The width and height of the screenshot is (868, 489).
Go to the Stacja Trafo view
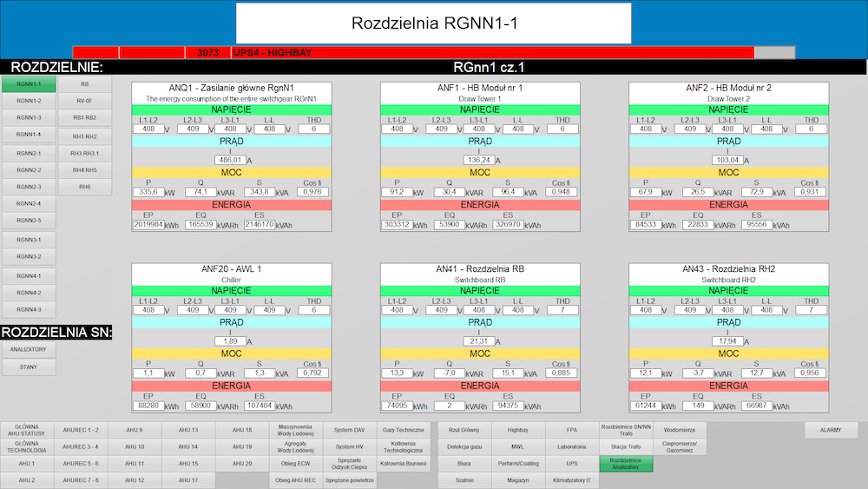click(x=626, y=446)
